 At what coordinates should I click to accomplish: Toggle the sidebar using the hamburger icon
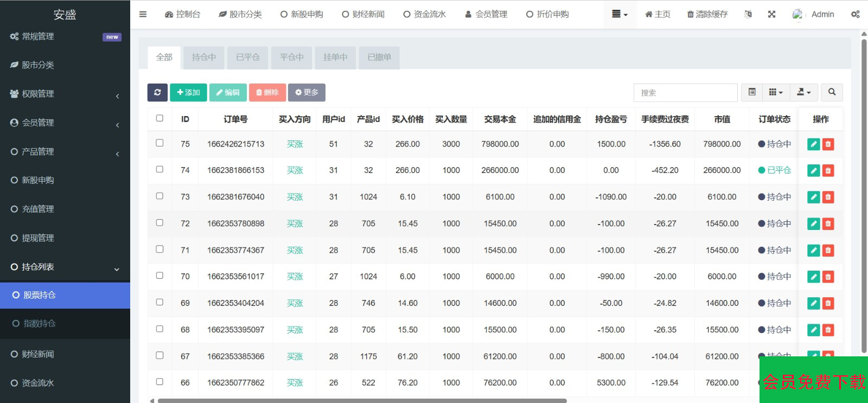pos(143,15)
